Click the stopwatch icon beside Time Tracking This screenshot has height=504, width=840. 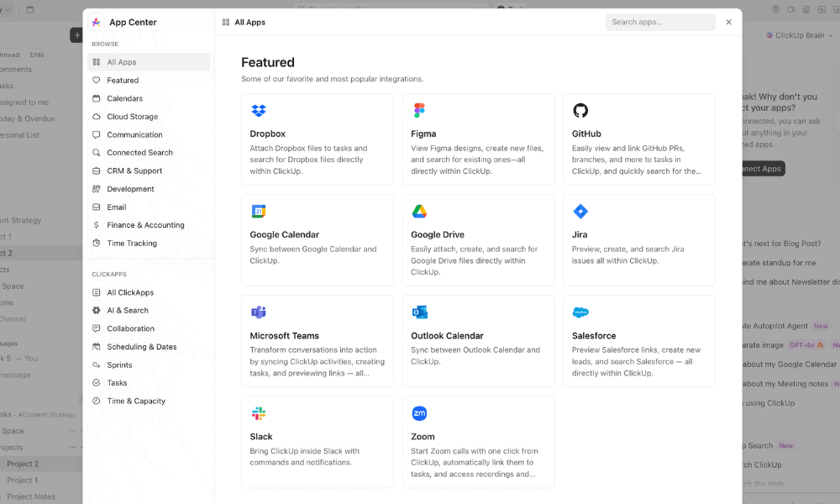point(97,243)
